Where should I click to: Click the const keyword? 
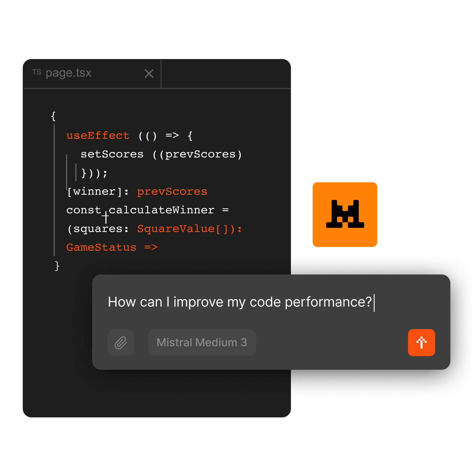[84, 210]
